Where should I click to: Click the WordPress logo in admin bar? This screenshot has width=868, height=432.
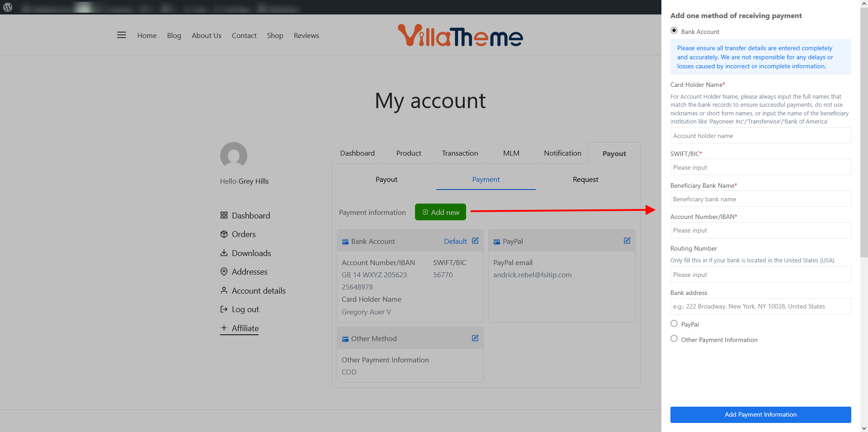click(x=8, y=7)
